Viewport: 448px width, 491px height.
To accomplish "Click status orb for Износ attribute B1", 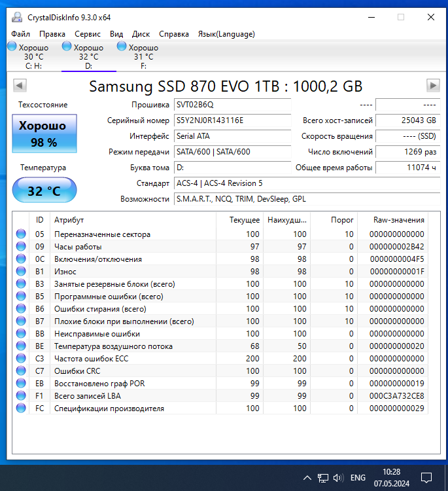I will point(21,272).
